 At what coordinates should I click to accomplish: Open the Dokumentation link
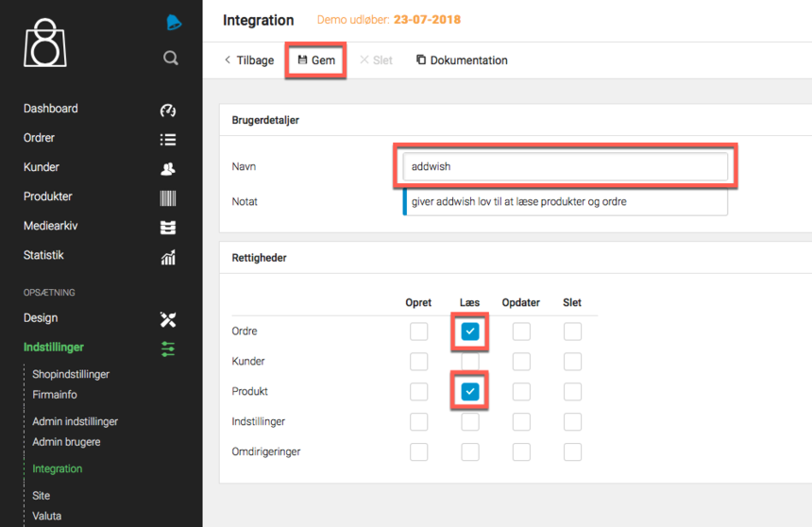[462, 60]
